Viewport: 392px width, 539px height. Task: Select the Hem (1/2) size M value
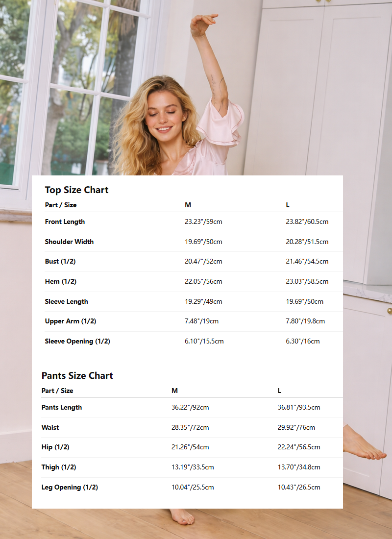pyautogui.click(x=203, y=282)
